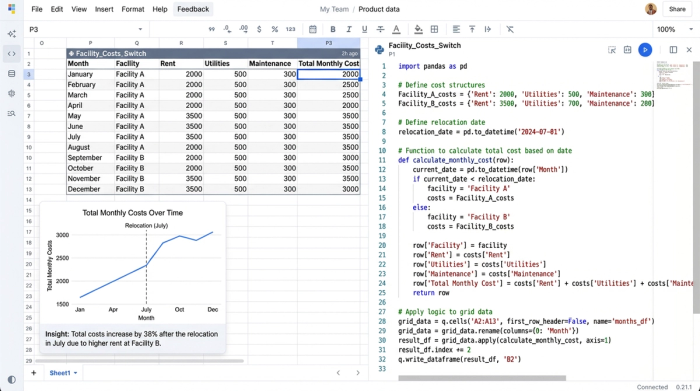The width and height of the screenshot is (700, 391).
Task: Open the search command palette icon
Action: pos(12,113)
